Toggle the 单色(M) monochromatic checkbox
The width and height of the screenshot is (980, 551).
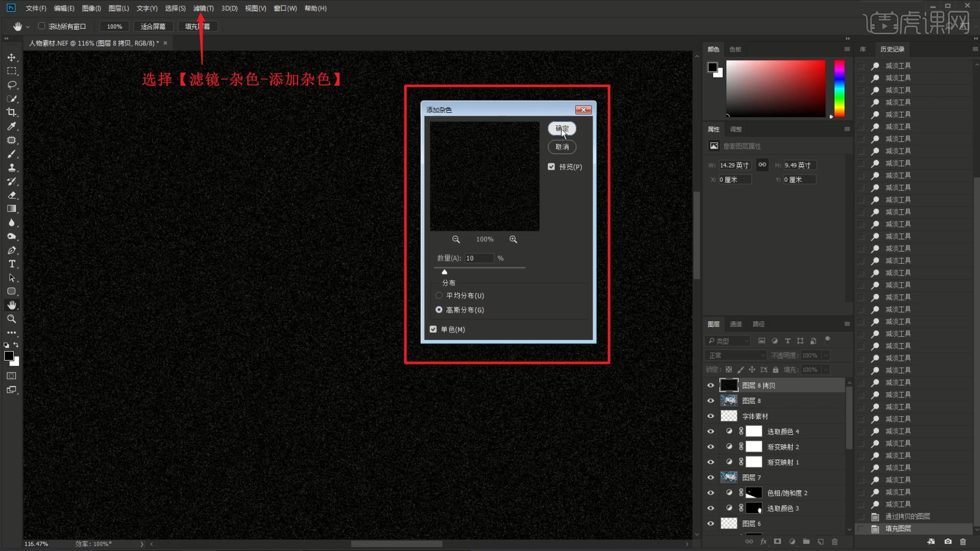pos(433,330)
